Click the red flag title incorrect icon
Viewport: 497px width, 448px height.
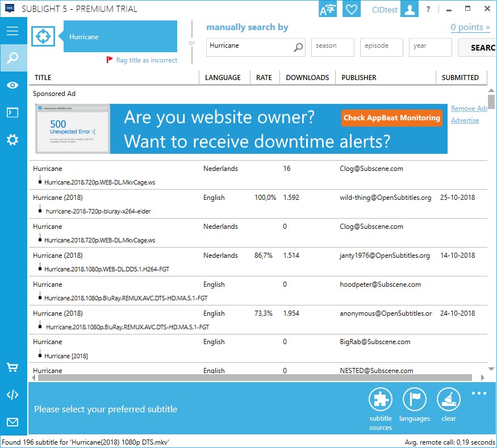point(110,60)
